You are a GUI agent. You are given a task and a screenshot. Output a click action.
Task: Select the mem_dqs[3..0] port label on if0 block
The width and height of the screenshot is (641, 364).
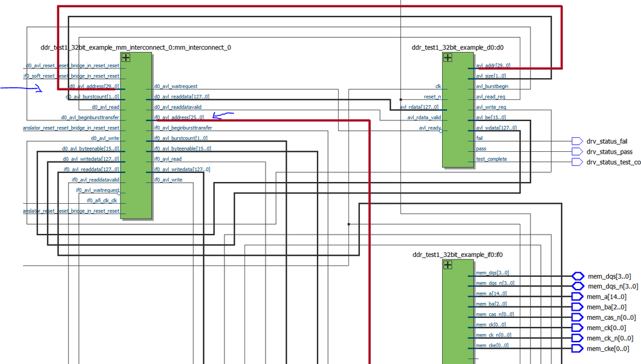tap(493, 272)
